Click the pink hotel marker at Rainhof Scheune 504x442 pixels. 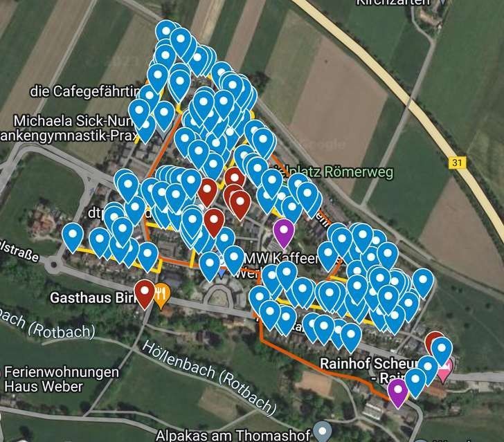(445, 369)
